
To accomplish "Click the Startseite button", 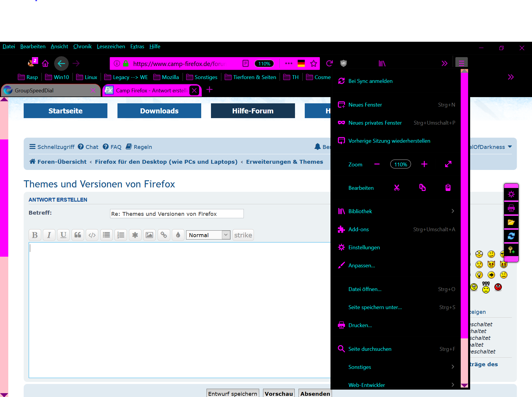I will (65, 111).
